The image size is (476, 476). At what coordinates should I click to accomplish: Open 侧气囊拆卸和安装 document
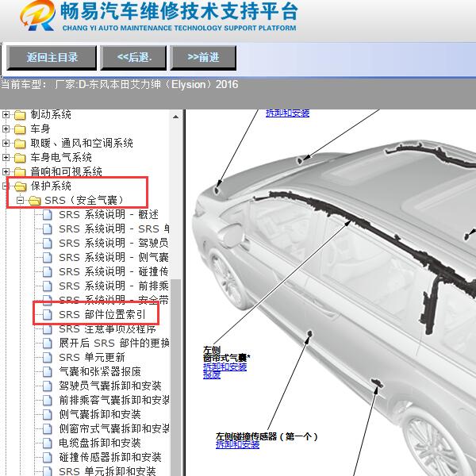tap(100, 414)
